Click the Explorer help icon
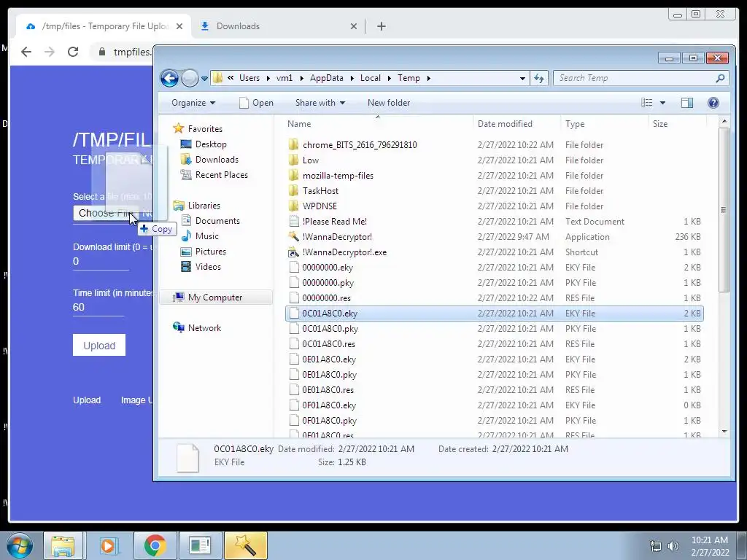Screen dimensions: 747x560 click(x=713, y=103)
